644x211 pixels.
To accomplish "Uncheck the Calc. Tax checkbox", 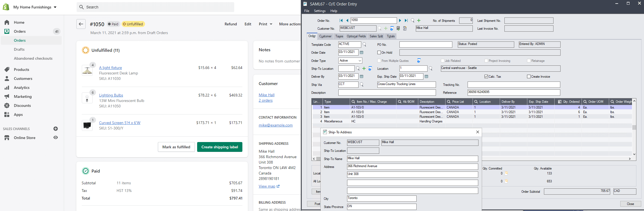I will 486,77.
